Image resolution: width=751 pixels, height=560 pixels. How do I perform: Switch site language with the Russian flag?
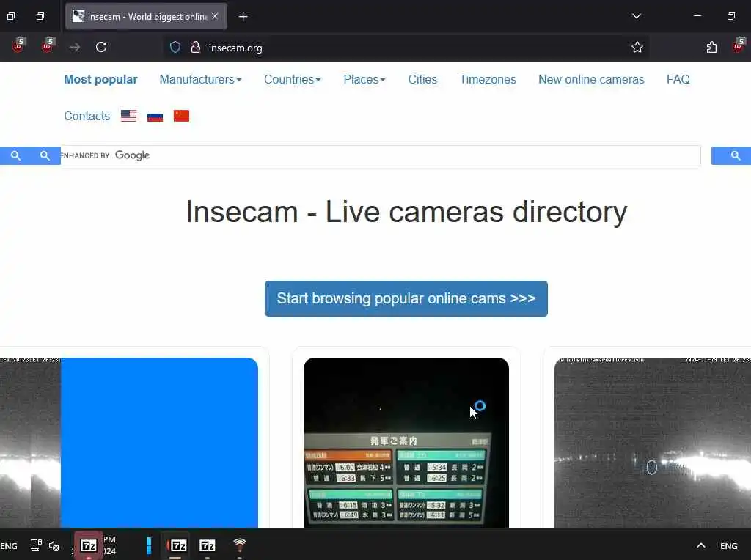[155, 116]
